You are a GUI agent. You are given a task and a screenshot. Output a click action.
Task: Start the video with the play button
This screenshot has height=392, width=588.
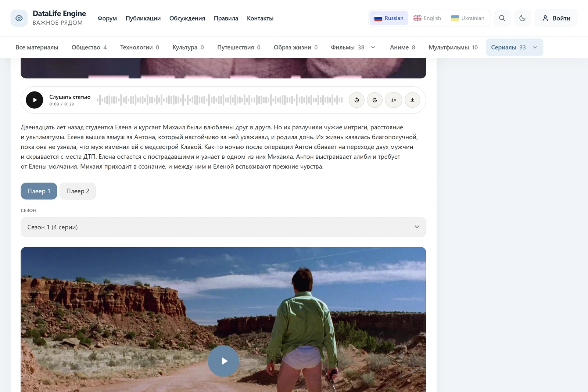223,361
